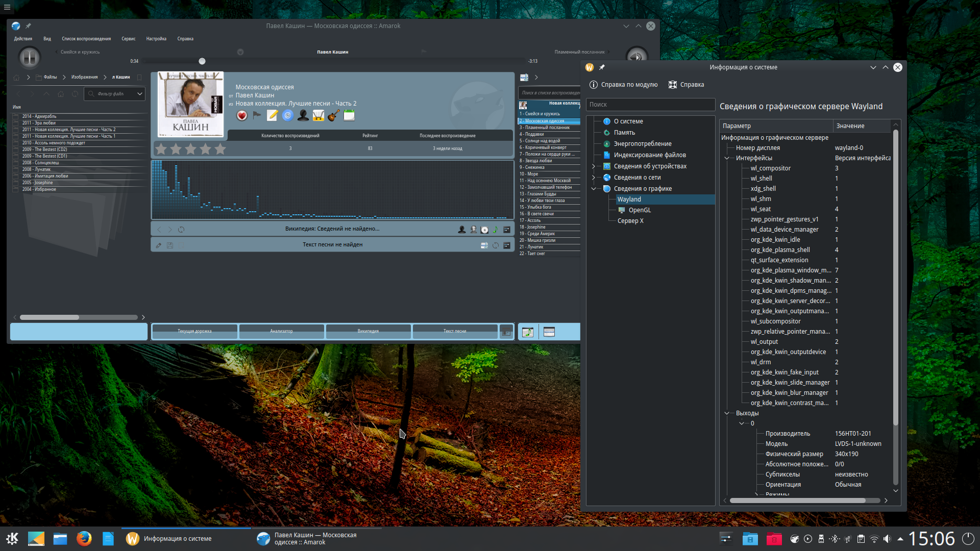980x551 pixels.
Task: Expand the Сведения об устройствах tree item
Action: (594, 166)
